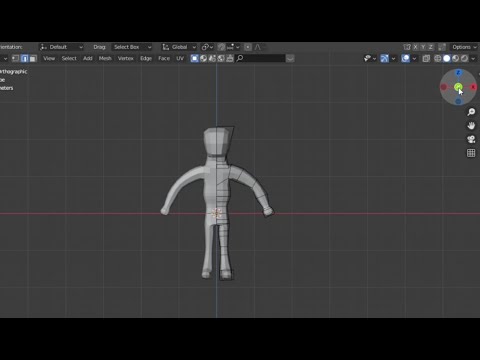Switch to rendered viewport shading
The height and width of the screenshot is (360, 480).
pos(464,59)
